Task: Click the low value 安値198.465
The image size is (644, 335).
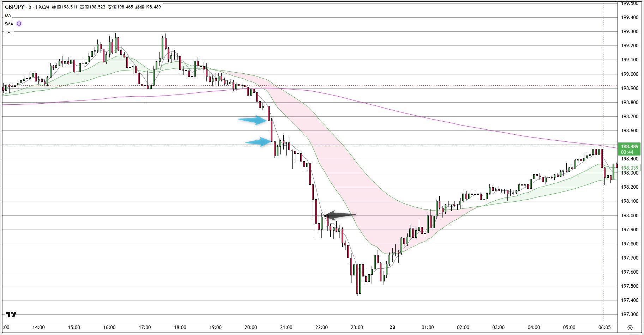Action: pyautogui.click(x=120, y=7)
